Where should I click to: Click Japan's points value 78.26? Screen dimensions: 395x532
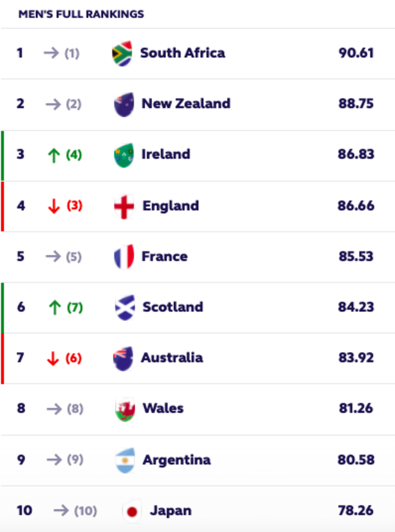(x=356, y=511)
